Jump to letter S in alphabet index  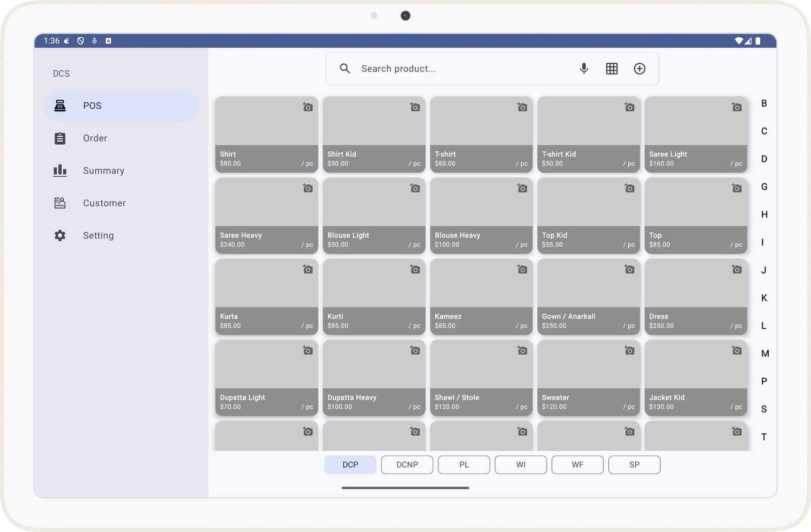point(764,409)
